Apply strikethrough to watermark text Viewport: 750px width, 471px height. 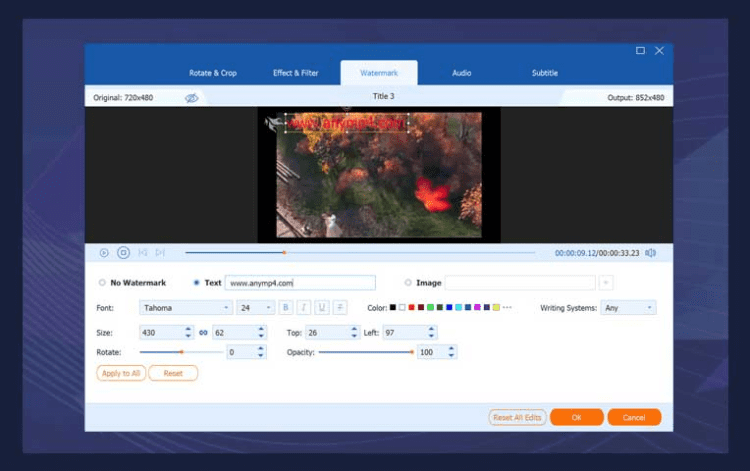pyautogui.click(x=340, y=308)
